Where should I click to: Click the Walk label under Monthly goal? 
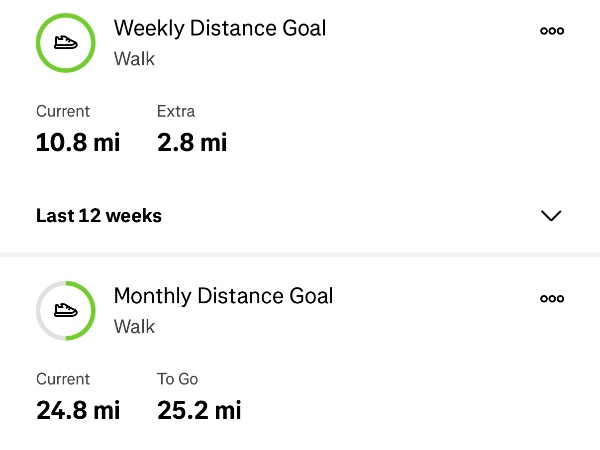pos(134,327)
